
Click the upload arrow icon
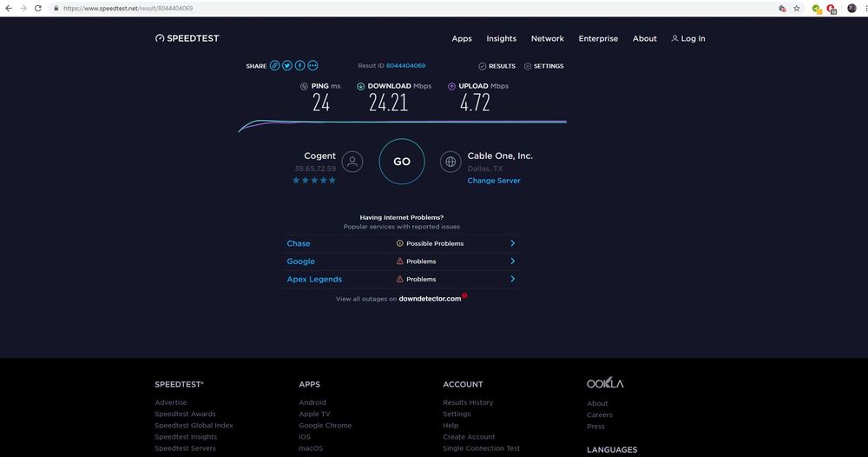click(x=451, y=86)
